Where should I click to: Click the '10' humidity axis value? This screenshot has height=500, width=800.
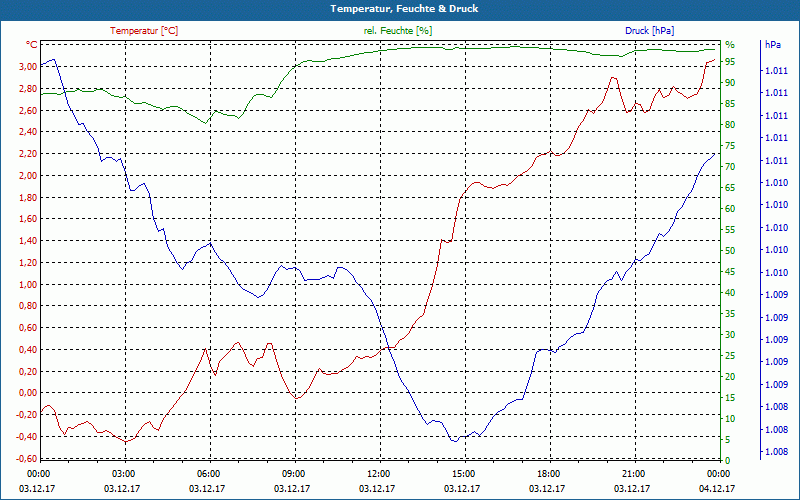point(730,419)
